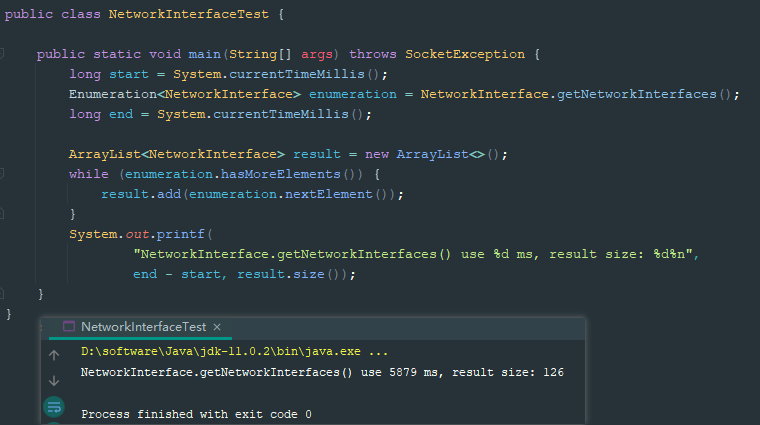Click the args parameter of main

point(317,54)
